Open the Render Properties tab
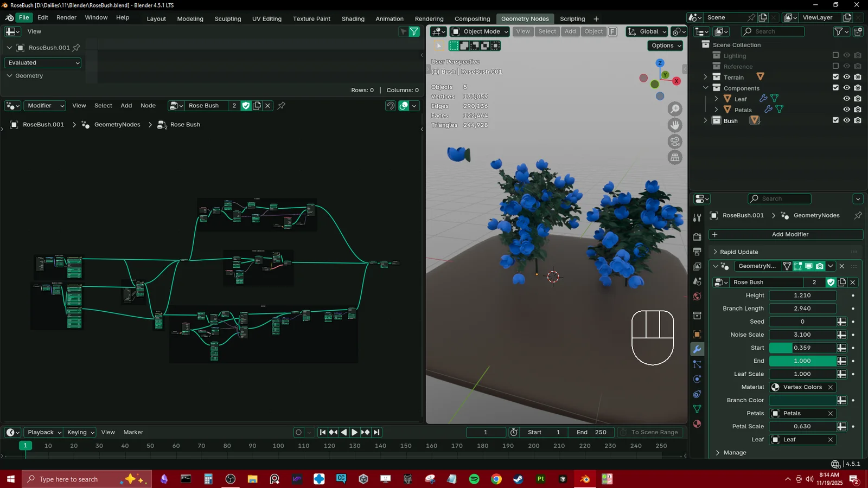Image resolution: width=868 pixels, height=488 pixels. click(697, 237)
